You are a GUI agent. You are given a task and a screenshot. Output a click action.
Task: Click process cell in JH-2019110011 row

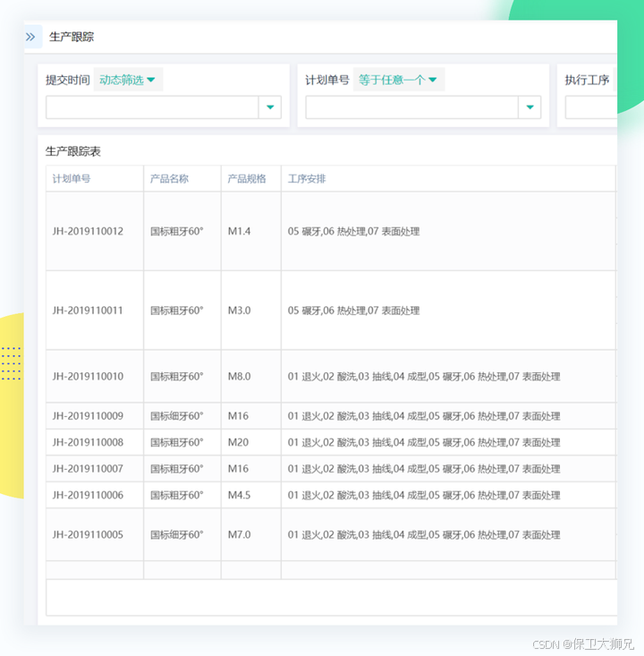[354, 311]
